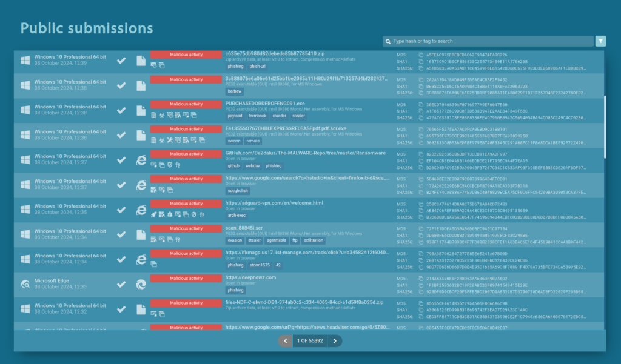621x364 pixels.
Task: Open the https://deepnewz.com submission link
Action: click(x=250, y=277)
